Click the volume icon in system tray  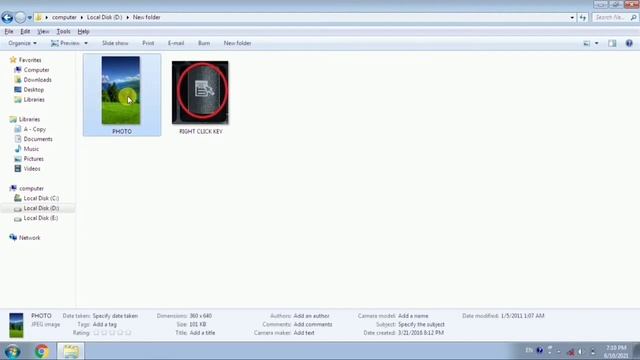[x=580, y=351]
